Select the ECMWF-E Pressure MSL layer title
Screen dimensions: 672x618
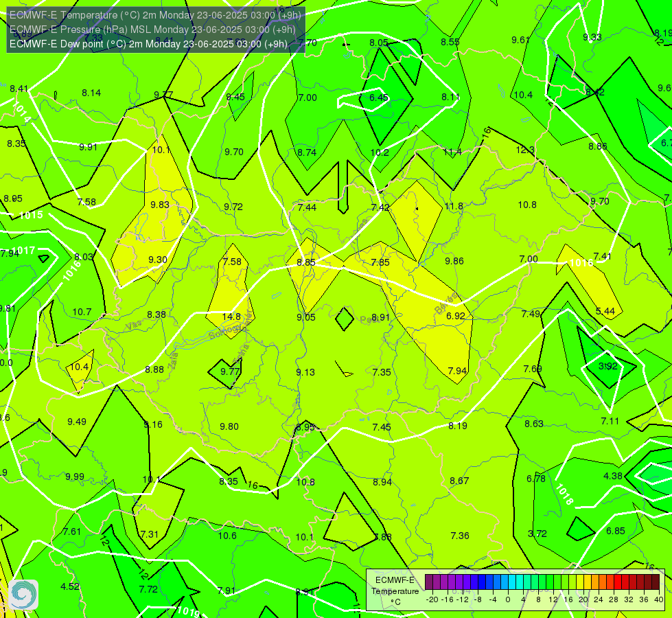click(152, 30)
